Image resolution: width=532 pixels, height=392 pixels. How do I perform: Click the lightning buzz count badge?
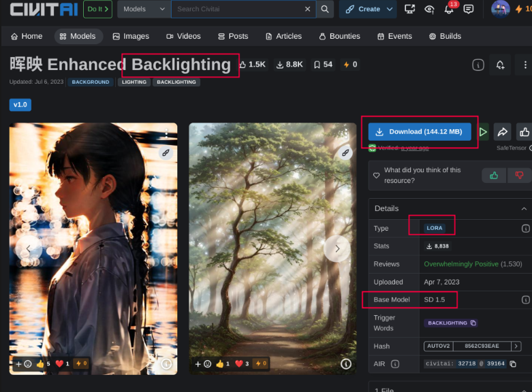[351, 65]
